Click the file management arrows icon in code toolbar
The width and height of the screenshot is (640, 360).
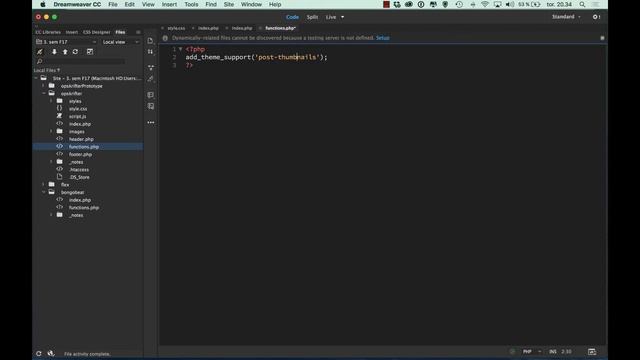tap(151, 52)
